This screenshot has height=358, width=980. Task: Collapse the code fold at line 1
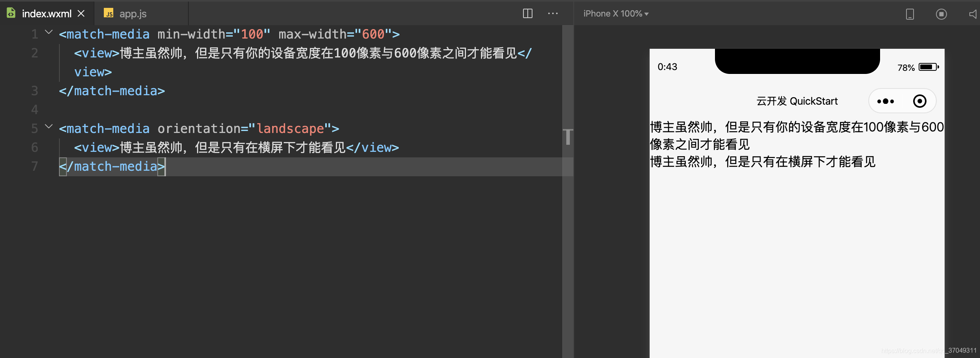coord(49,32)
